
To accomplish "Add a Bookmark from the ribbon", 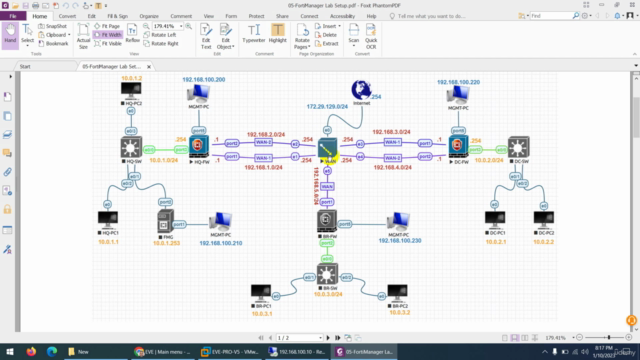I will [53, 43].
